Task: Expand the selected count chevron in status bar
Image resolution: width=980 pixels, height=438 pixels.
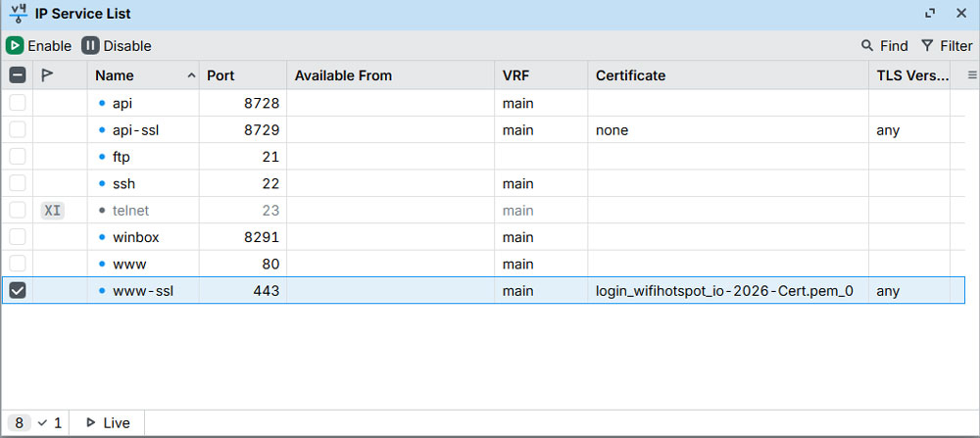Action: pos(42,423)
